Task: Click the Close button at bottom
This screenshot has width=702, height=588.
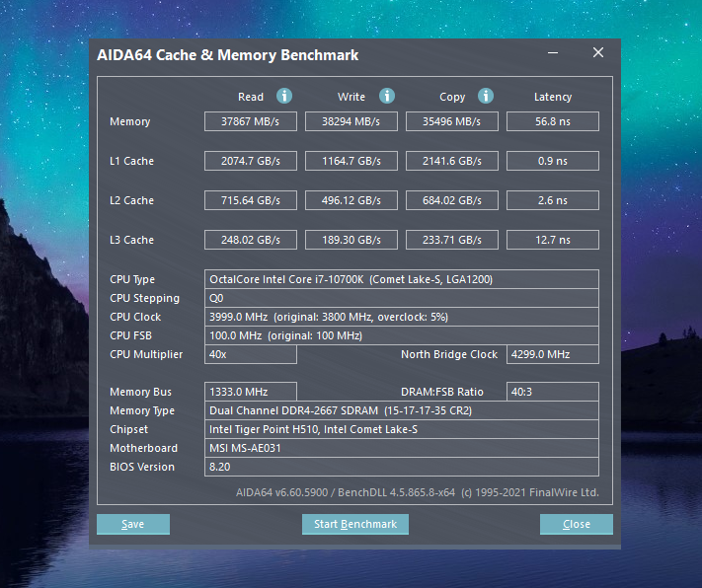Action: coord(577,524)
